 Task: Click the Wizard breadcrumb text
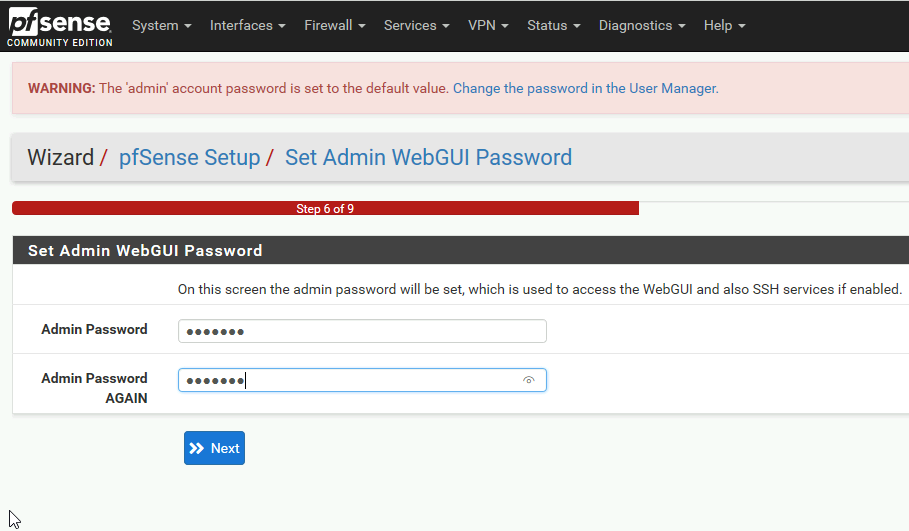click(x=60, y=158)
